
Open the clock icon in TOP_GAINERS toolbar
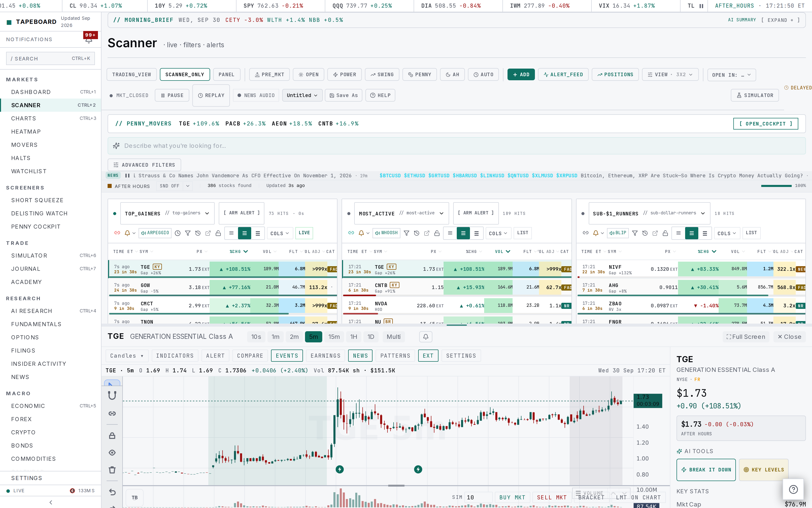point(178,233)
